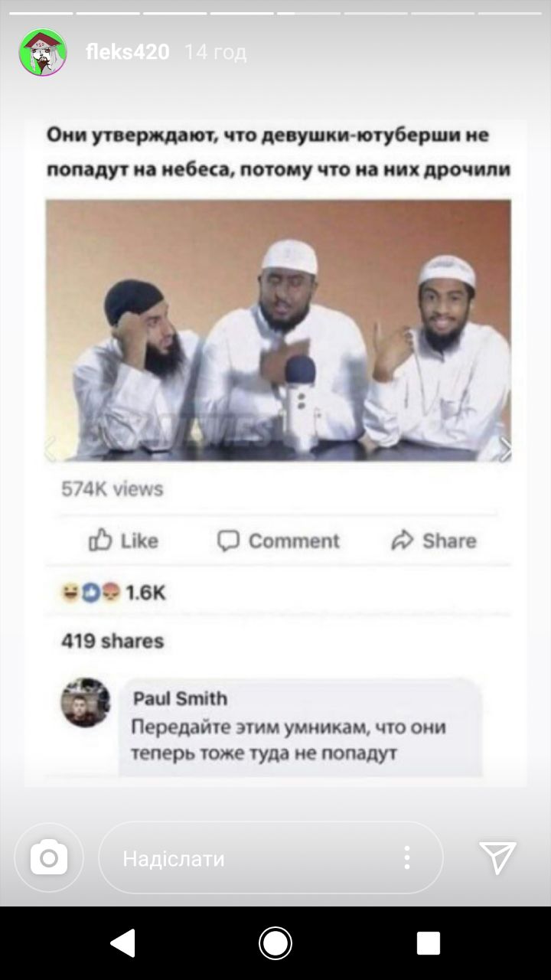Tap the paper plane send icon

497,857
